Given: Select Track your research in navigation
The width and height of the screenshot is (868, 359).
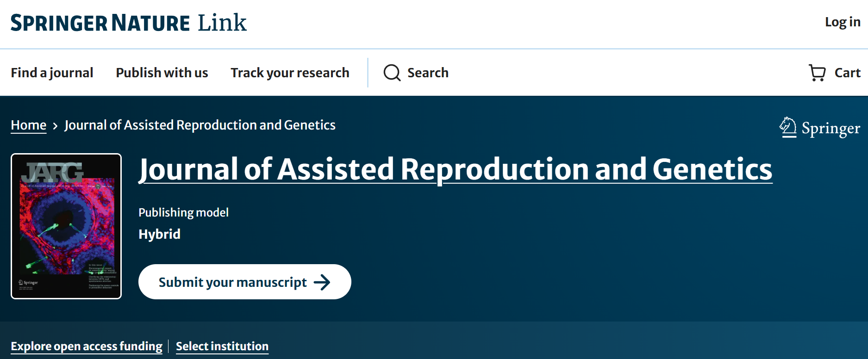Looking at the screenshot, I should pyautogui.click(x=290, y=73).
